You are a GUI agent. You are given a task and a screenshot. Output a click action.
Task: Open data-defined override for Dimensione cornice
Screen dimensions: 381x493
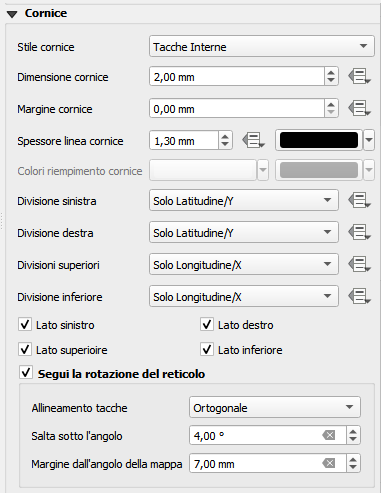pyautogui.click(x=359, y=77)
